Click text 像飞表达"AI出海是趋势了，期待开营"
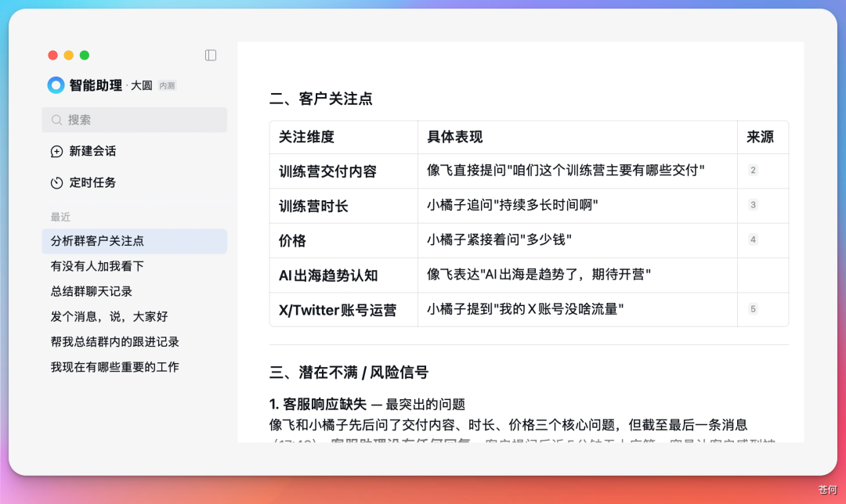 538,275
